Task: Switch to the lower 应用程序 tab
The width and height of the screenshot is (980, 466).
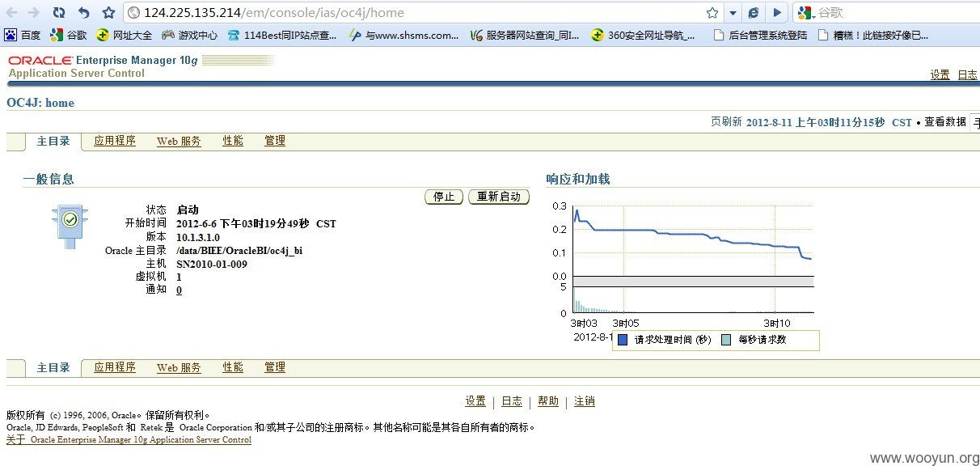Action: [x=115, y=367]
